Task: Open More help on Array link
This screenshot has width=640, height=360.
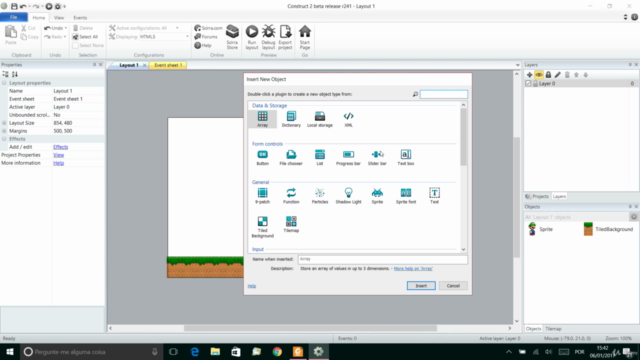Action: 413,269
